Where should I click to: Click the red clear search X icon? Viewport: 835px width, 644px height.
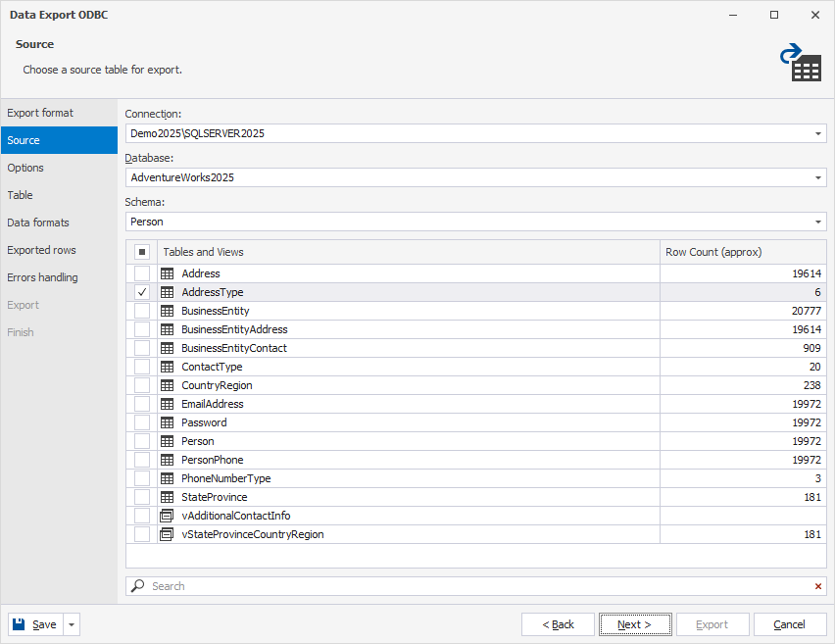point(818,586)
